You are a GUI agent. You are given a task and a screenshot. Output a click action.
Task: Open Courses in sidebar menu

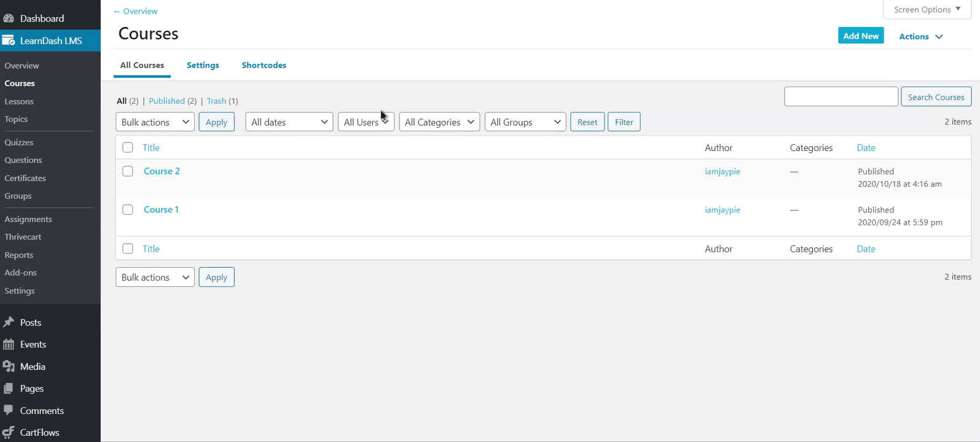(20, 83)
